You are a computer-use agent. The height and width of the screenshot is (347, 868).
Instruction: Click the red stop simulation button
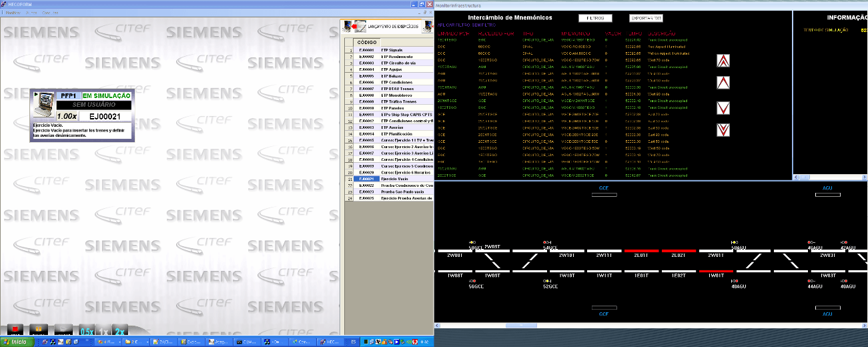(15, 329)
